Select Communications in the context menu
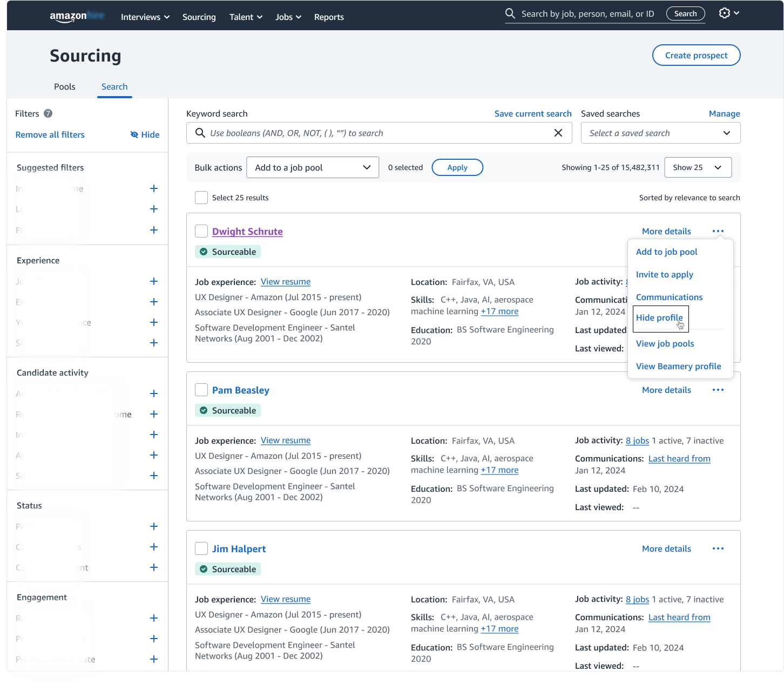 point(670,297)
